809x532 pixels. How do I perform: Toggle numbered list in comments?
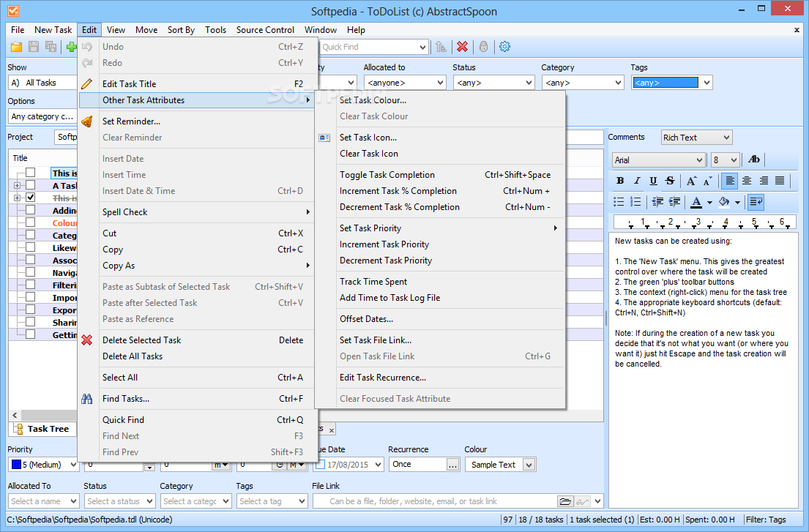coord(635,201)
